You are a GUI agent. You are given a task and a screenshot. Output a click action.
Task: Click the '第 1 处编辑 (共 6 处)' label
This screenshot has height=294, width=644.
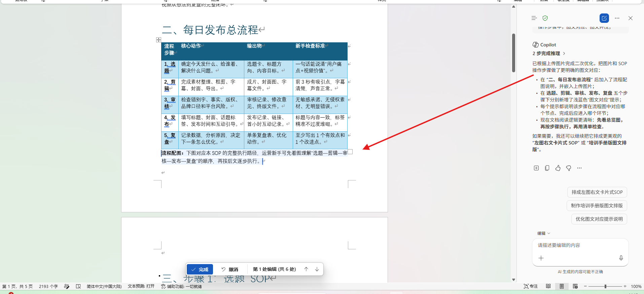click(x=275, y=269)
